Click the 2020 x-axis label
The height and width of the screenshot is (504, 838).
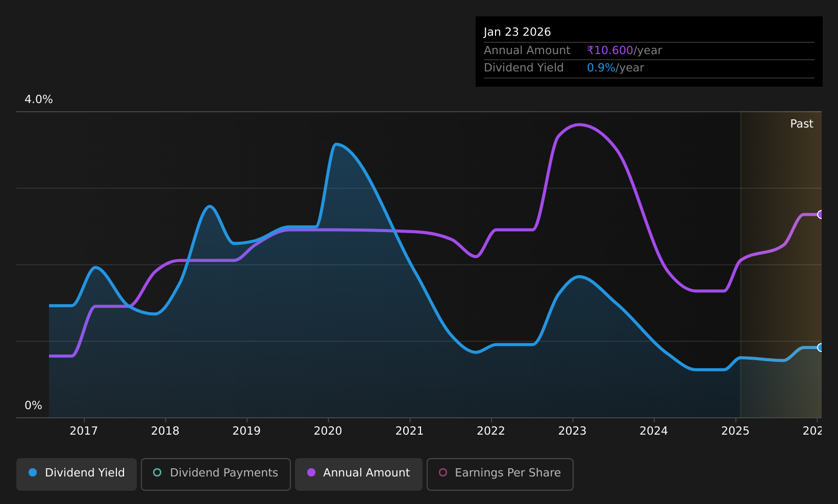pos(328,431)
